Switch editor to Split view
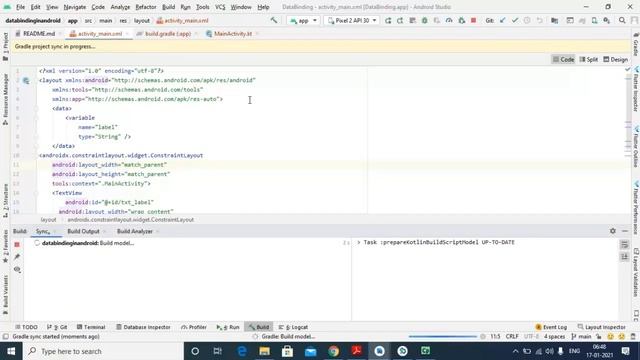The width and height of the screenshot is (640, 360). click(589, 60)
